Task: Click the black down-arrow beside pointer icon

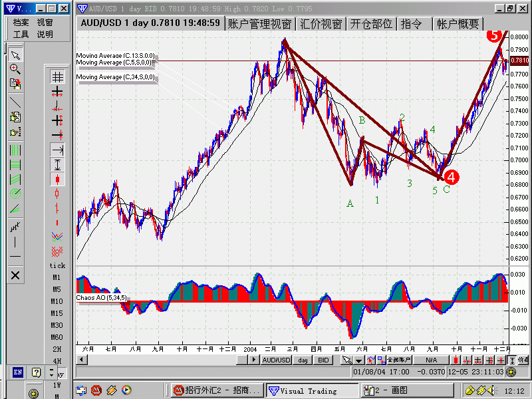Action: 358,360
